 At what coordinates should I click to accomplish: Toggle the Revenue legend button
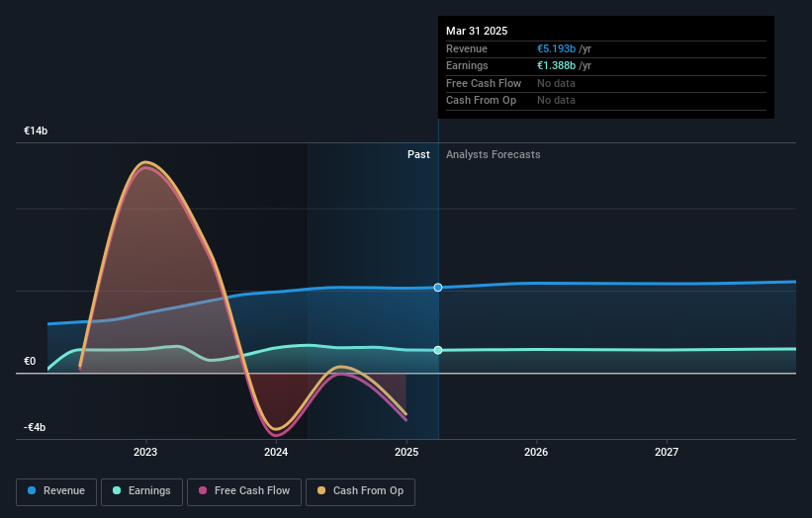56,491
